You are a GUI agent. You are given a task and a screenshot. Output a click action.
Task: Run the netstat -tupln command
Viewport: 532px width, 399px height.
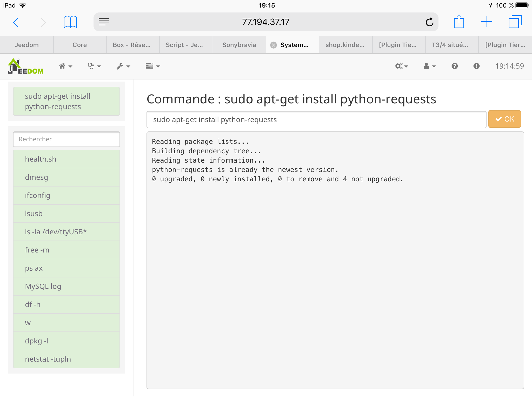point(66,359)
